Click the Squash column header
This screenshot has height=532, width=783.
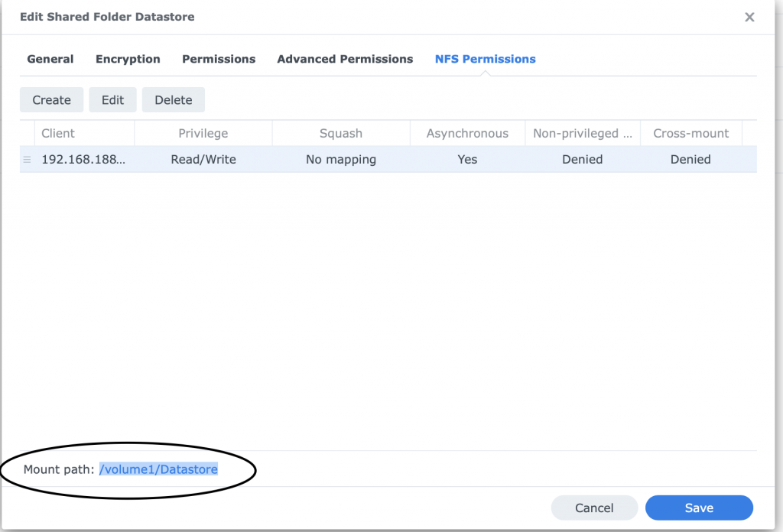[340, 133]
